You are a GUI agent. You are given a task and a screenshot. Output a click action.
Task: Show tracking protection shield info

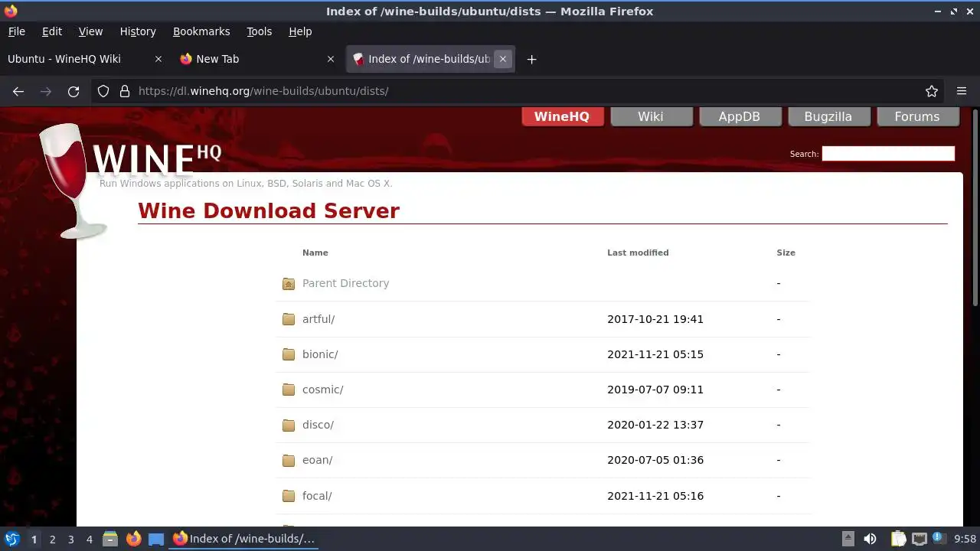(103, 91)
